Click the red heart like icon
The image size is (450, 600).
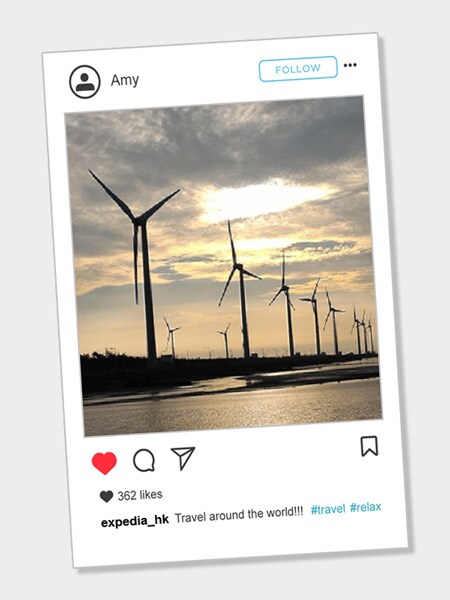point(104,463)
